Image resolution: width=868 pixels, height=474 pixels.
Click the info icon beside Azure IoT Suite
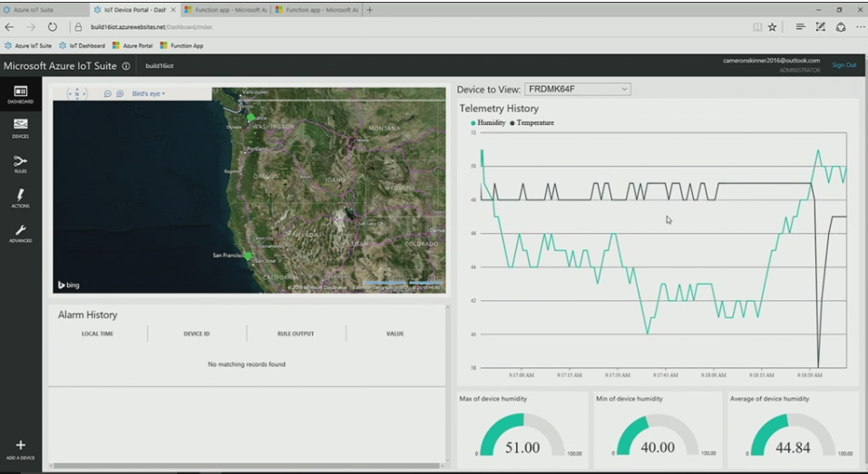pyautogui.click(x=126, y=66)
